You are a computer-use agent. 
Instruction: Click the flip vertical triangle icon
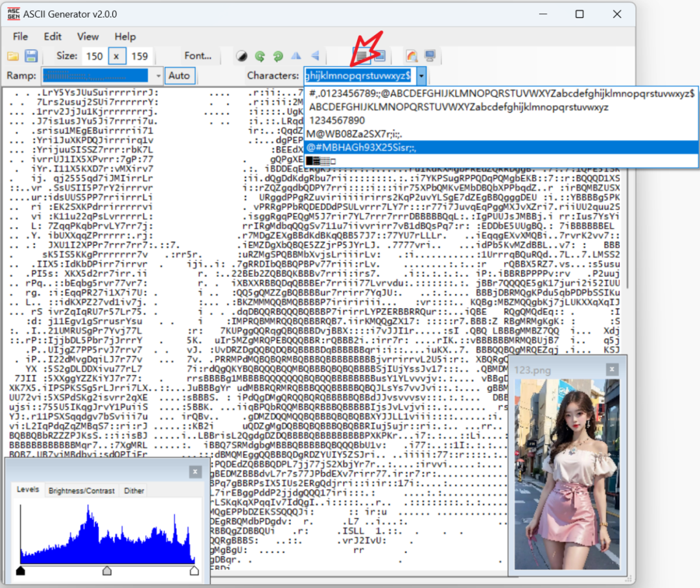pyautogui.click(x=315, y=56)
